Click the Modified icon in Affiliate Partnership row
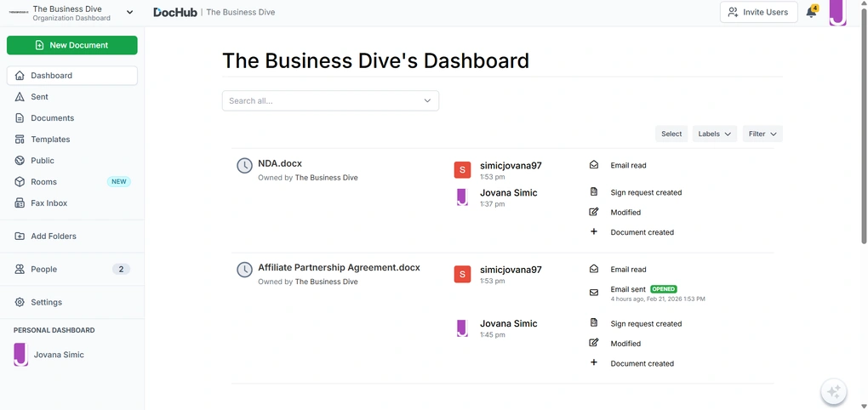The height and width of the screenshot is (410, 868). 594,343
